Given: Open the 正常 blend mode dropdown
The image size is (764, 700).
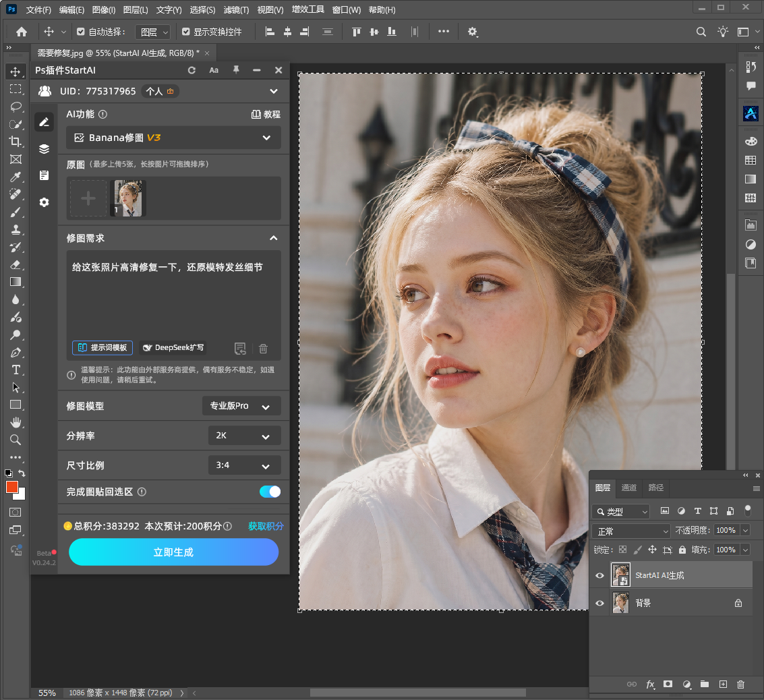Looking at the screenshot, I should coord(631,531).
